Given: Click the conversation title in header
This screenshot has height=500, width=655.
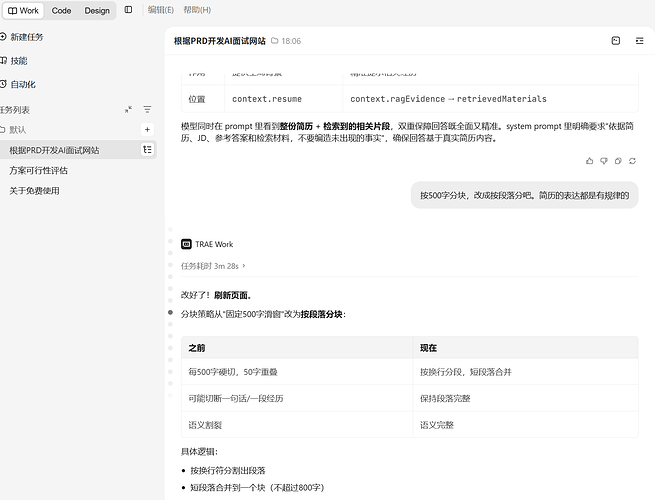Looking at the screenshot, I should tap(220, 41).
